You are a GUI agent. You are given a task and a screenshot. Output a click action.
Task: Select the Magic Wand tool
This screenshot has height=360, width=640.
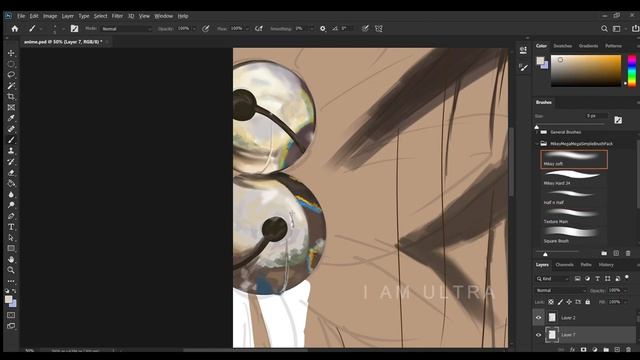pos(11,86)
